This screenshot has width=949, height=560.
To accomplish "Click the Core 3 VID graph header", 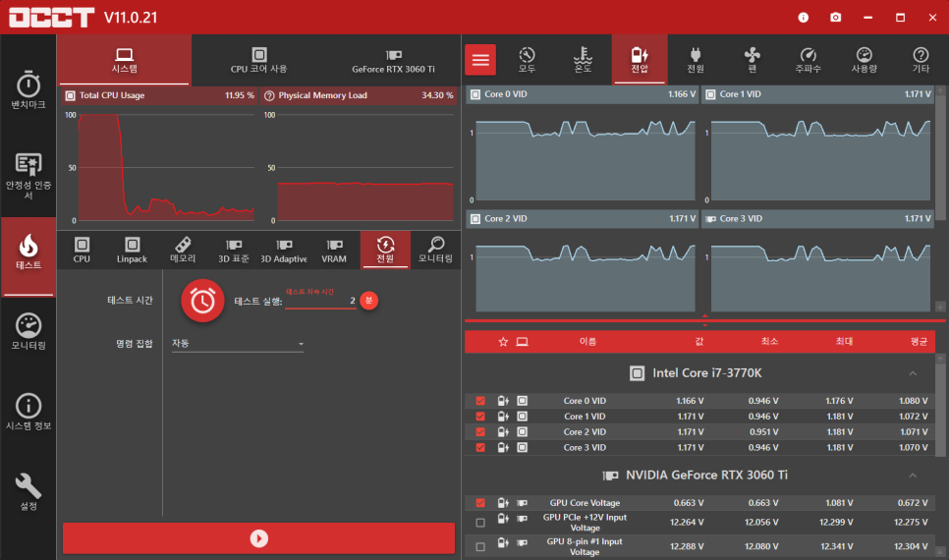I will pos(817,218).
